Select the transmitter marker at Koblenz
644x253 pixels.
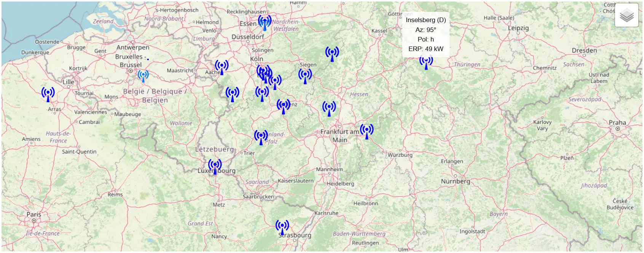283,106
